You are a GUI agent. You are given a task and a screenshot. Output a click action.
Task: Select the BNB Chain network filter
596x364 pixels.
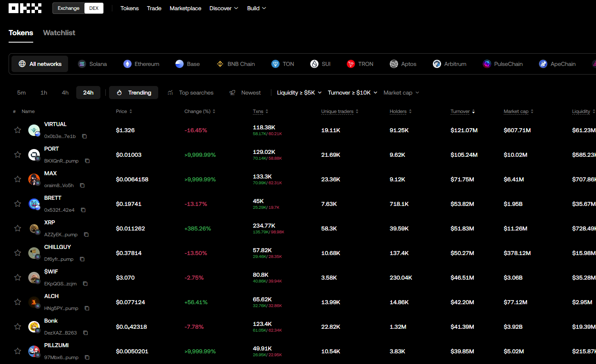[x=236, y=64]
